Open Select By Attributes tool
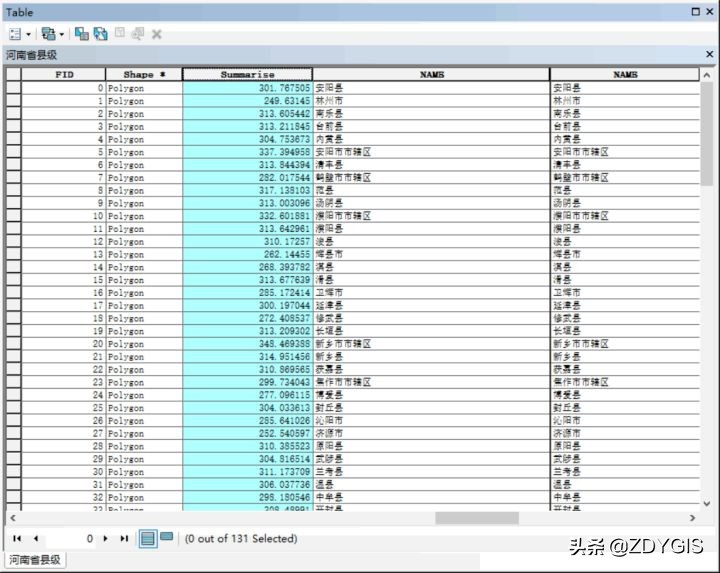The width and height of the screenshot is (720, 573). (x=82, y=34)
